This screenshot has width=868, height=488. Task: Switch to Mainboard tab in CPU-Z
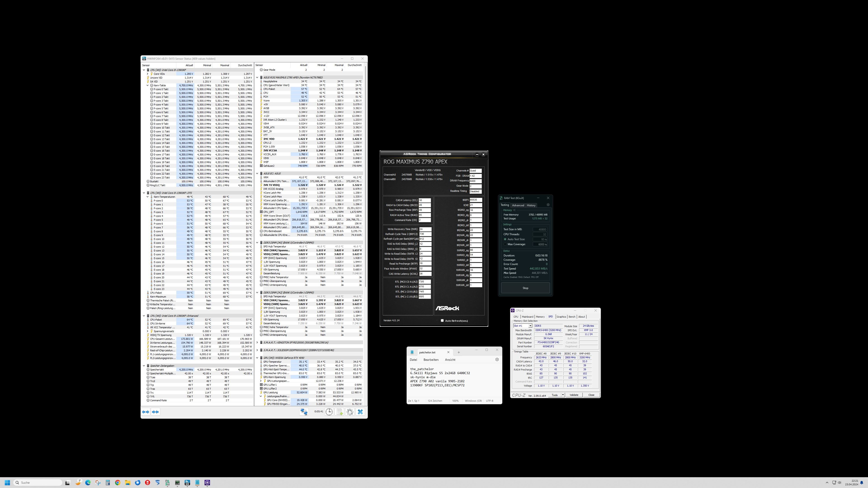pos(527,317)
